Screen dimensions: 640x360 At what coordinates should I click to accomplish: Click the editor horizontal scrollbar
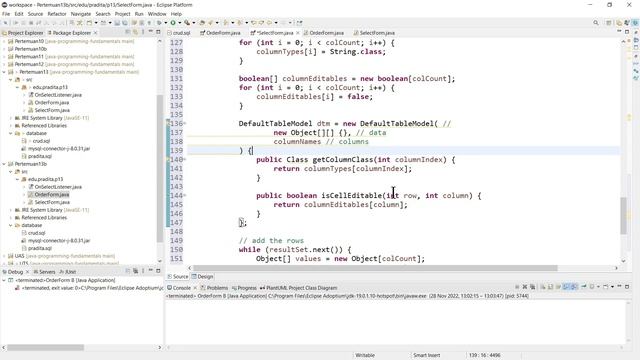coord(375,268)
